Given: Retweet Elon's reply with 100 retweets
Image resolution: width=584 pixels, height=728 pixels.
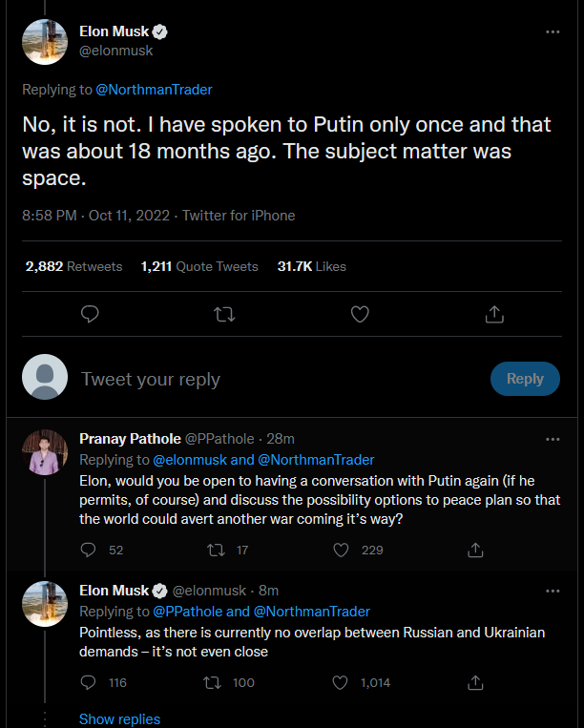Looking at the screenshot, I should point(216,682).
